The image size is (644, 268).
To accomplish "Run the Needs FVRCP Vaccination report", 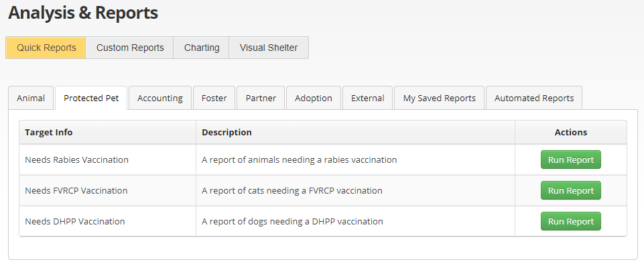I will point(571,191).
